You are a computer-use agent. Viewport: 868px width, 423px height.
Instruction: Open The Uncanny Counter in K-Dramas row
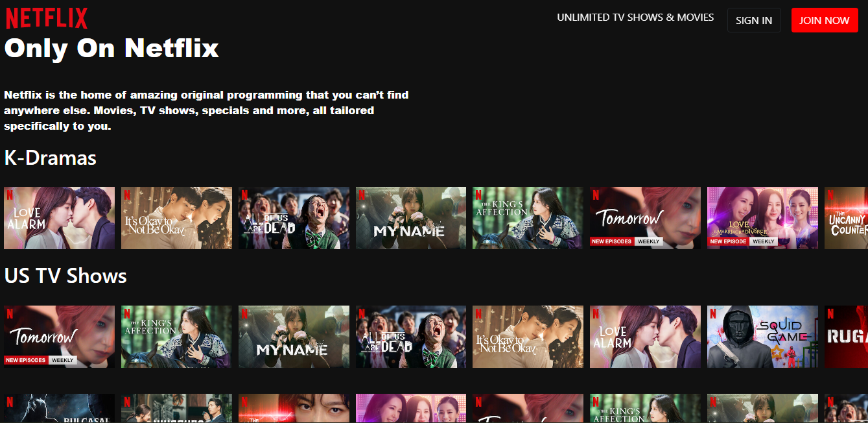pyautogui.click(x=846, y=218)
